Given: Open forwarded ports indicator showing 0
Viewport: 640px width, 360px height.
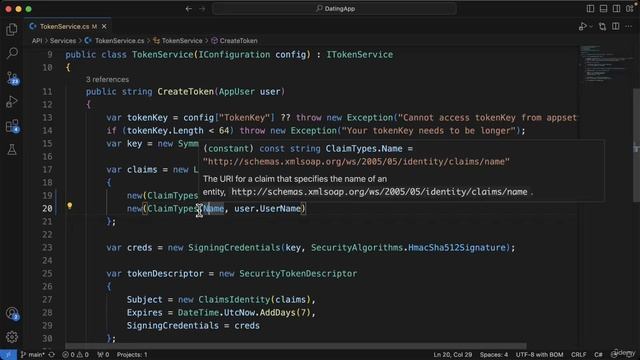Looking at the screenshot, I should [103, 355].
